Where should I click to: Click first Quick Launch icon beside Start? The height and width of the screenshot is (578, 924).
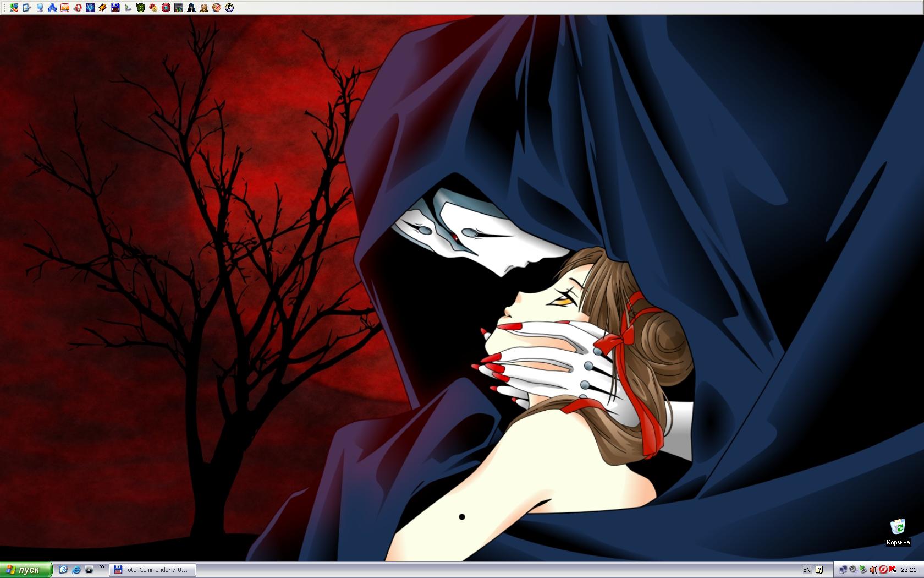click(63, 570)
